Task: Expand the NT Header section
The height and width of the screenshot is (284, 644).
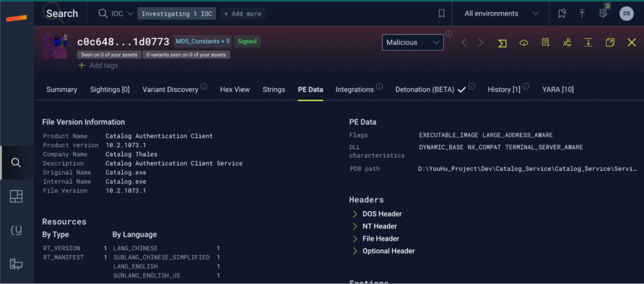Action: tap(379, 226)
